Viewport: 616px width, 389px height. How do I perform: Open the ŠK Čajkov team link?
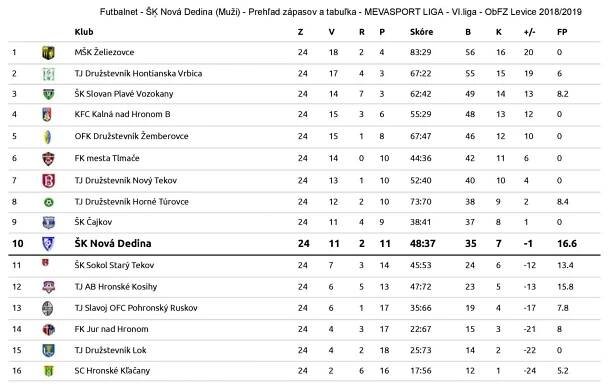pos(93,222)
